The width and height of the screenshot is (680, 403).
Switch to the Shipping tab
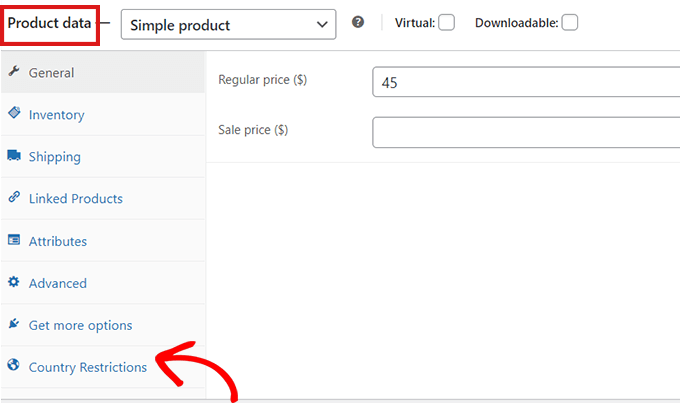coord(55,157)
